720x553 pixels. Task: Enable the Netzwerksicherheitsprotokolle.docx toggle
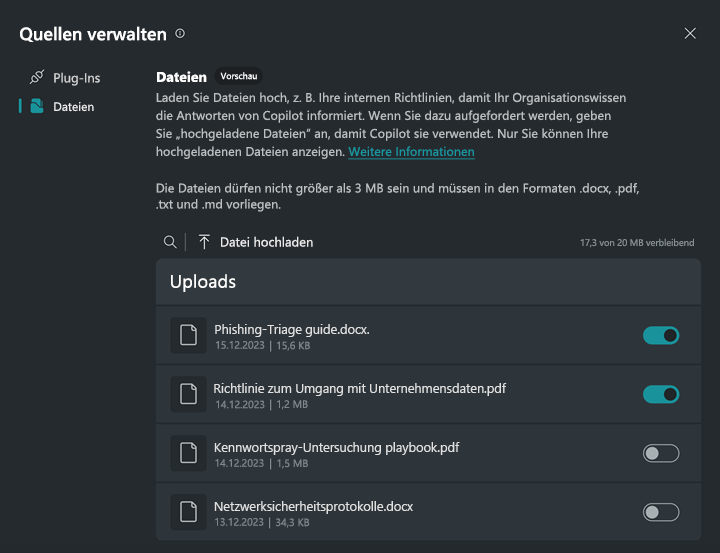(661, 512)
